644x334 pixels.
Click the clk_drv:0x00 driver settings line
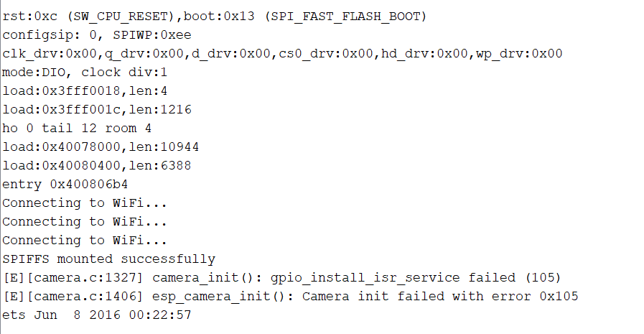[x=282, y=53]
